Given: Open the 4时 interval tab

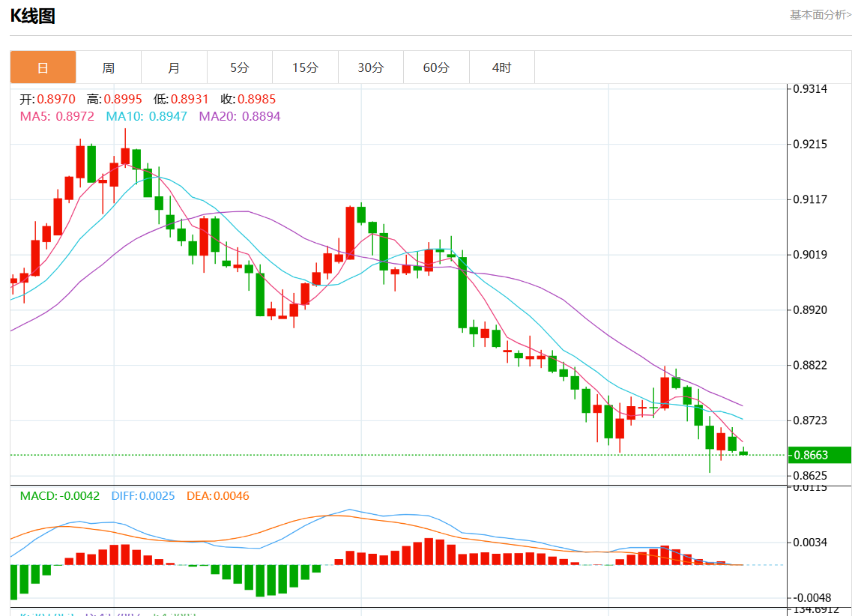Looking at the screenshot, I should click(502, 67).
